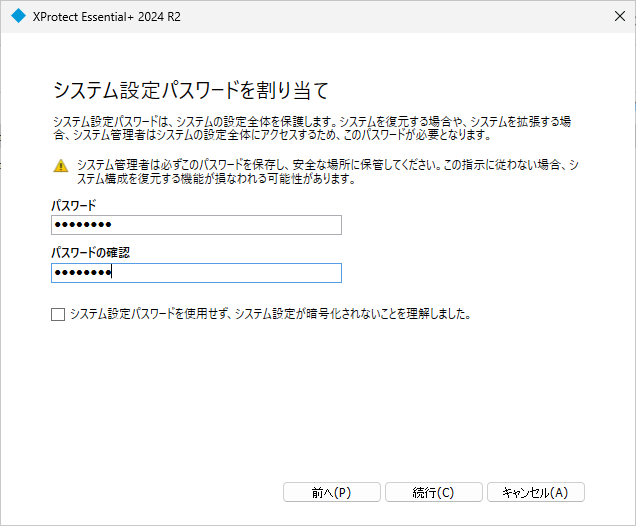Focus the パスワード input field
Viewport: 636px width, 526px height.
pos(196,225)
